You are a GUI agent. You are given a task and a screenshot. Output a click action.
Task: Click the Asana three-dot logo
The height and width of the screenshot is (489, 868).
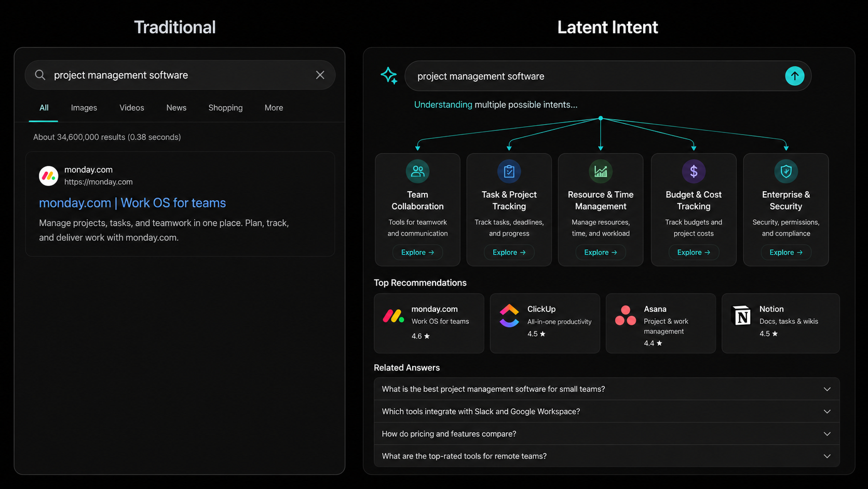tap(626, 315)
